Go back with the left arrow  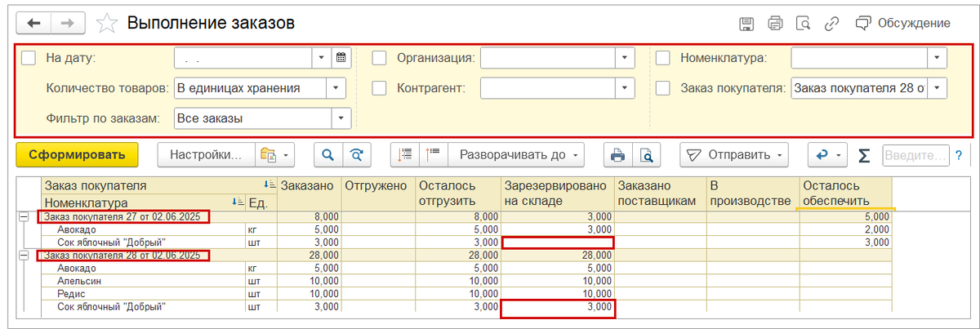[x=33, y=23]
